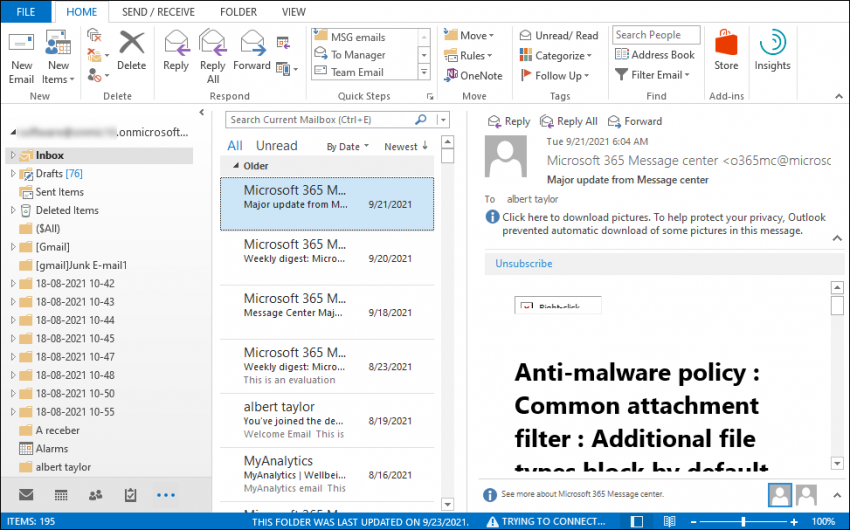Open Quick Steps dialog launcher
Viewport: 850px width, 530px height.
(x=430, y=96)
